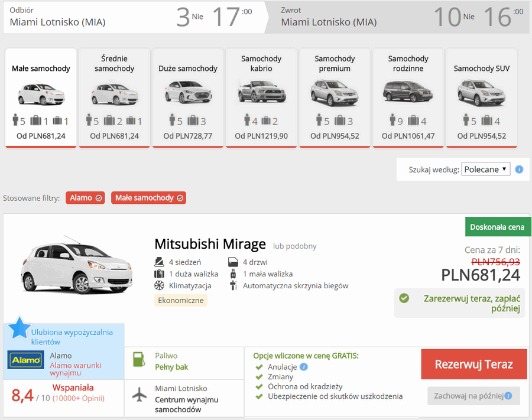The image size is (532, 420).
Task: Click the Alamo company logo
Action: click(25, 360)
